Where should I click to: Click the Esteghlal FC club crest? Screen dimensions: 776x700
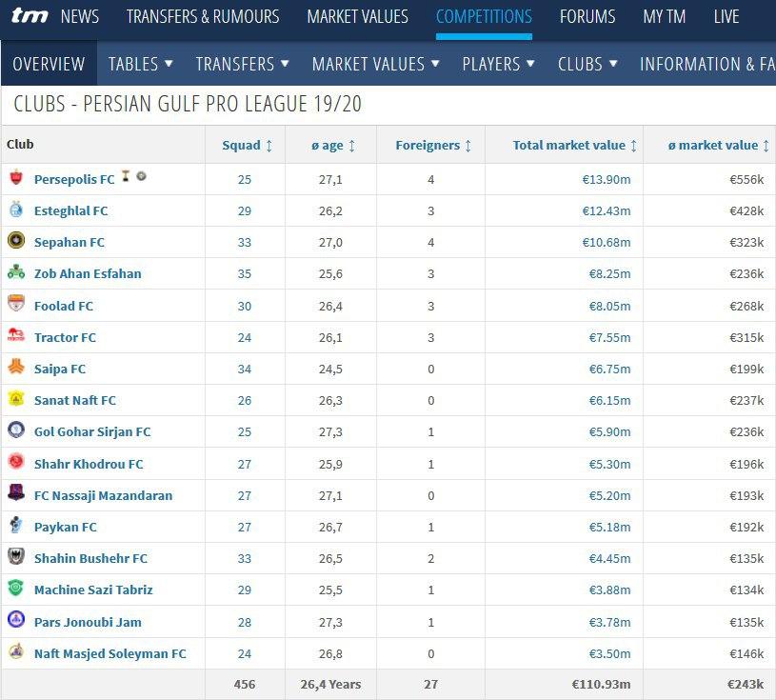(x=16, y=210)
